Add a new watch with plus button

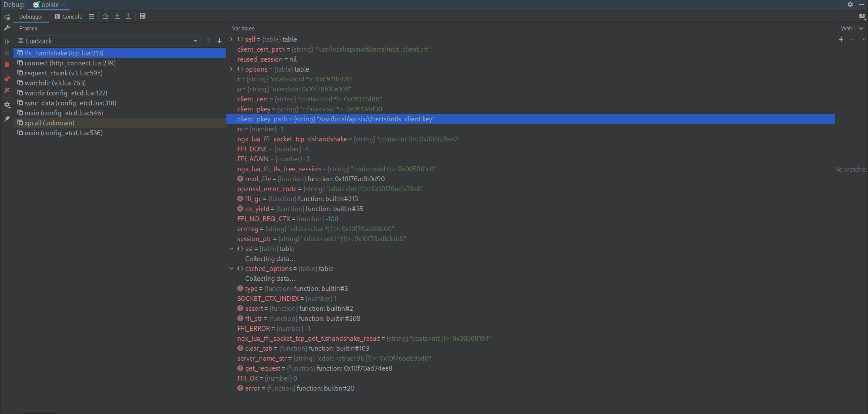pyautogui.click(x=841, y=39)
